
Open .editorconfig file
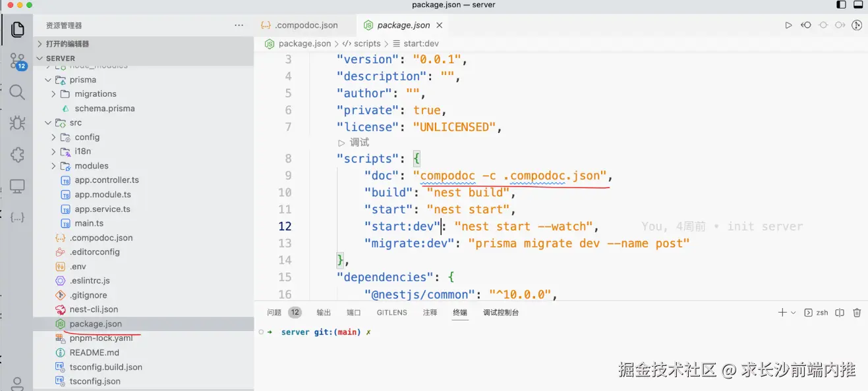95,252
